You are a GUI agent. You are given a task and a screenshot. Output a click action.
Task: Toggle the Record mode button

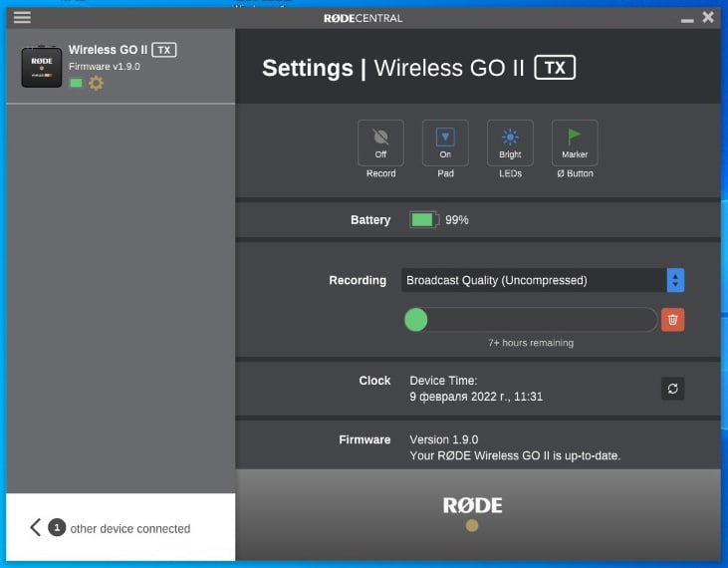[380, 143]
